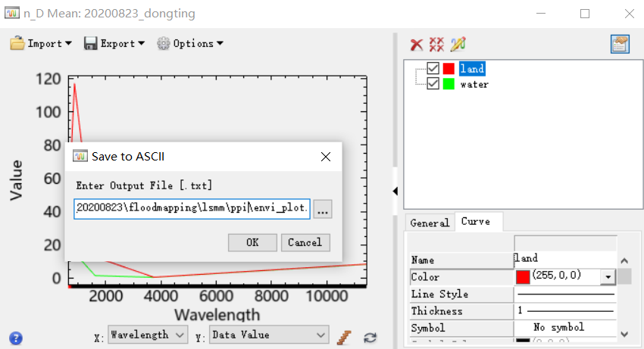The width and height of the screenshot is (644, 349).
Task: Click the stacked plot offset icon
Action: [344, 338]
